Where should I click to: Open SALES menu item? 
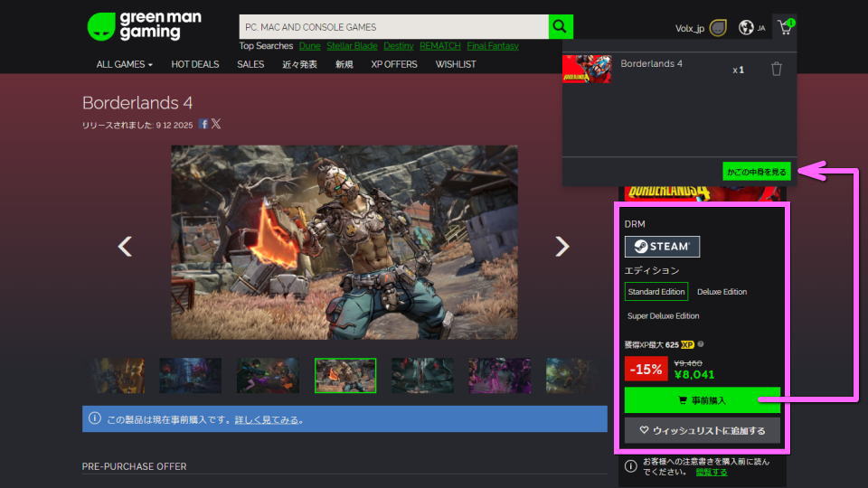click(250, 64)
